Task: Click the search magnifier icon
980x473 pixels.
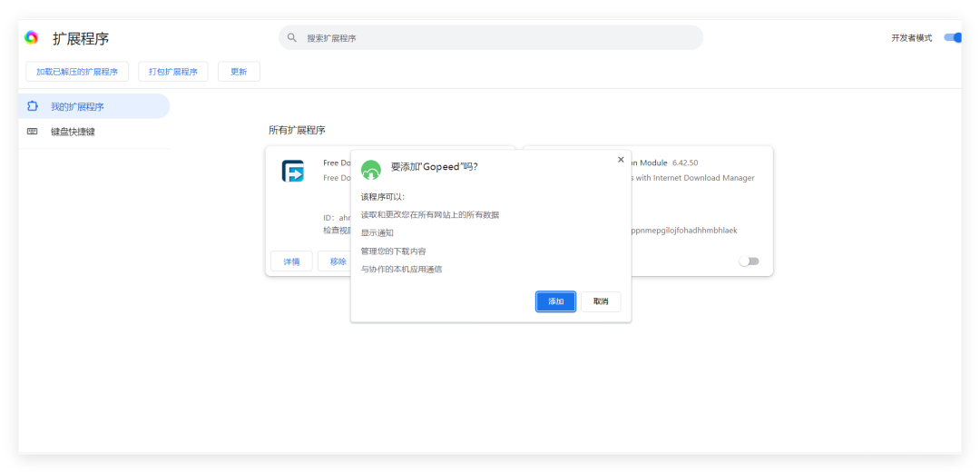Action: pos(292,37)
